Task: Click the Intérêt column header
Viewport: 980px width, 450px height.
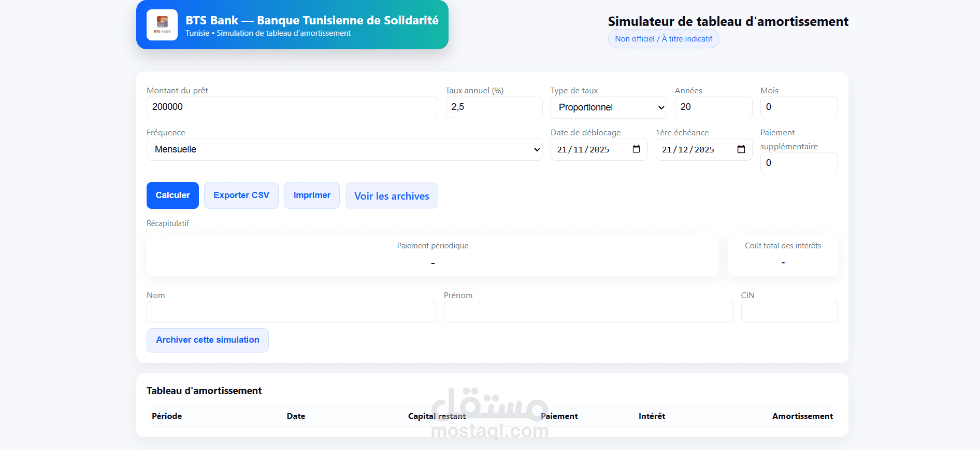Action: pos(652,416)
